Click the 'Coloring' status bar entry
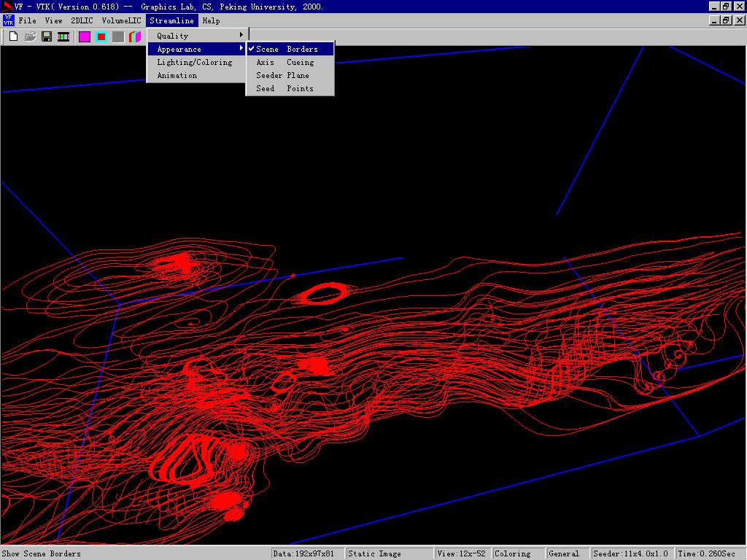This screenshot has height=560, width=747. point(519,553)
